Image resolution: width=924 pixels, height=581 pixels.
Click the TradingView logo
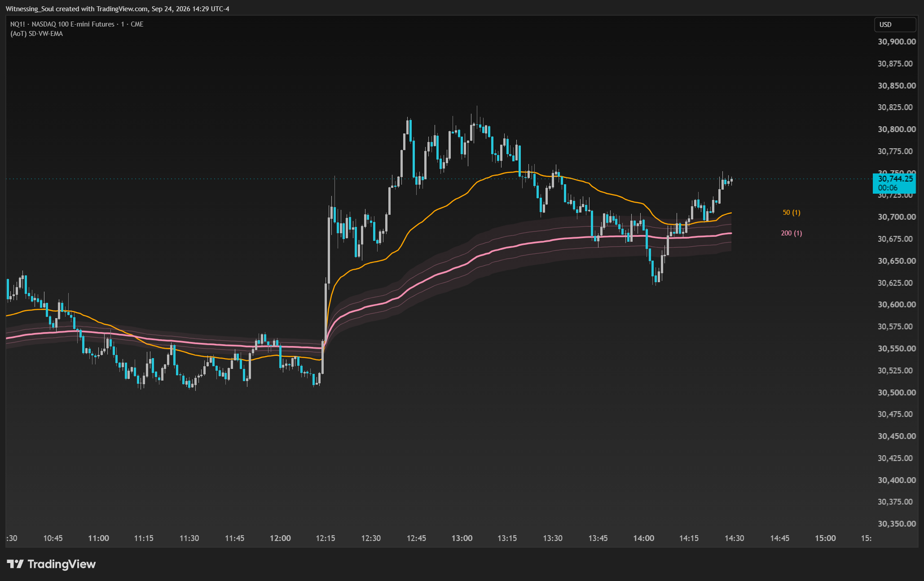(x=51, y=564)
